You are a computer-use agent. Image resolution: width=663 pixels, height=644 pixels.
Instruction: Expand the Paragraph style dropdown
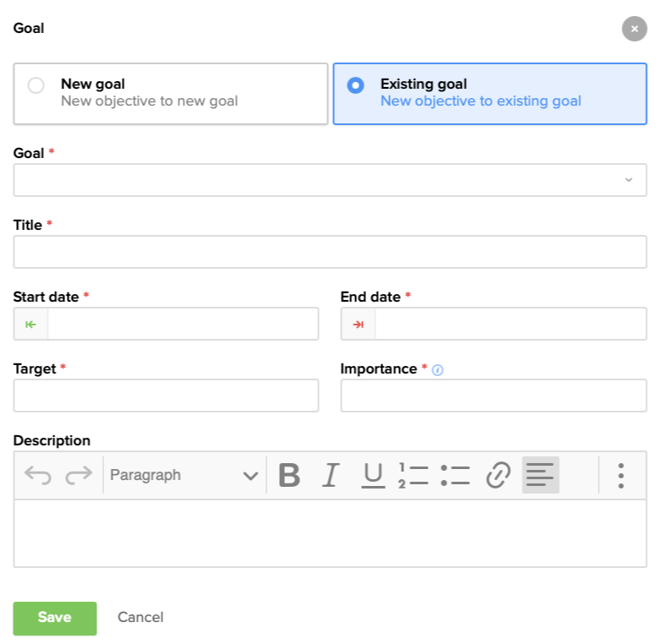click(x=184, y=475)
